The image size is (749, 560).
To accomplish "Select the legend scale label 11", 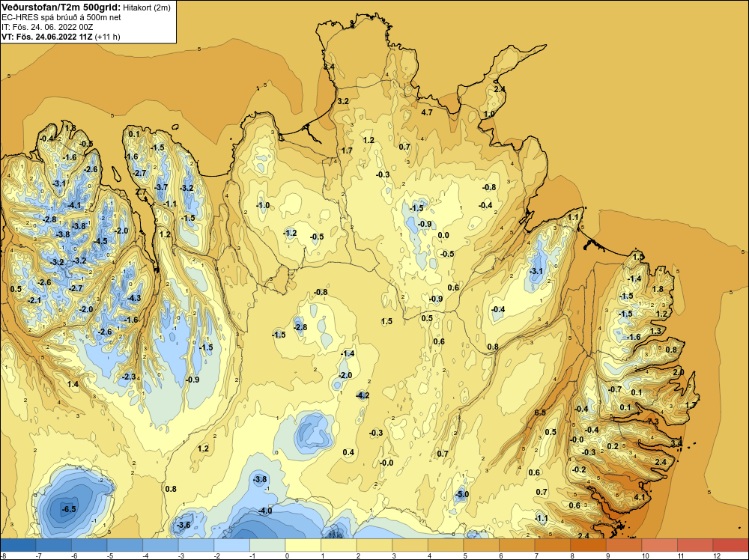I will [x=680, y=556].
